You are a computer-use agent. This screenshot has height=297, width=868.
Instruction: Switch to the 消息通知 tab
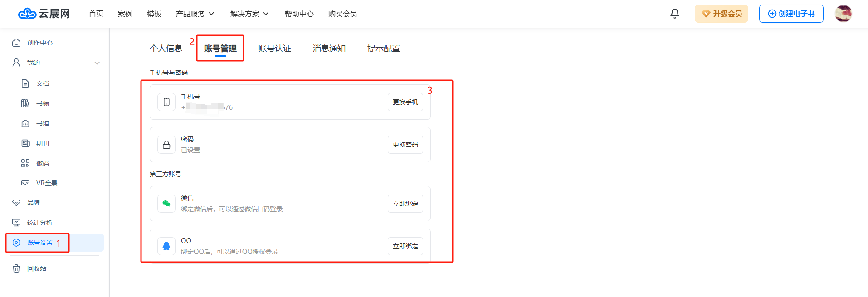329,49
